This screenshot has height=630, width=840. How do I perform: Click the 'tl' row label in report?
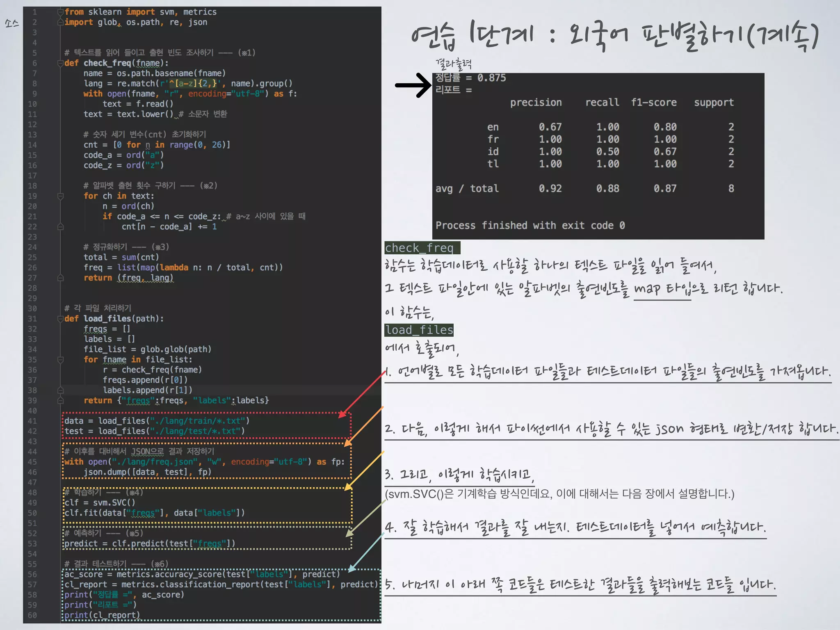(493, 164)
